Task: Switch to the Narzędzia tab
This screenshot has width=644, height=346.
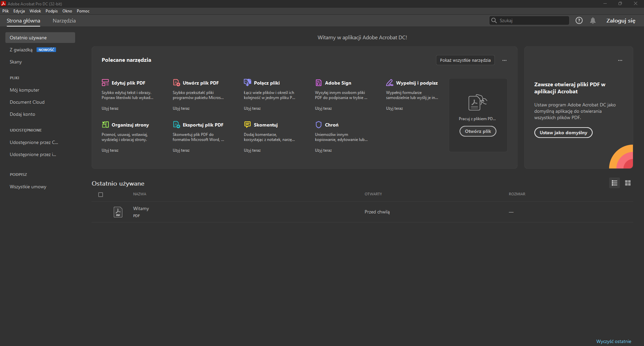Action: (64, 20)
